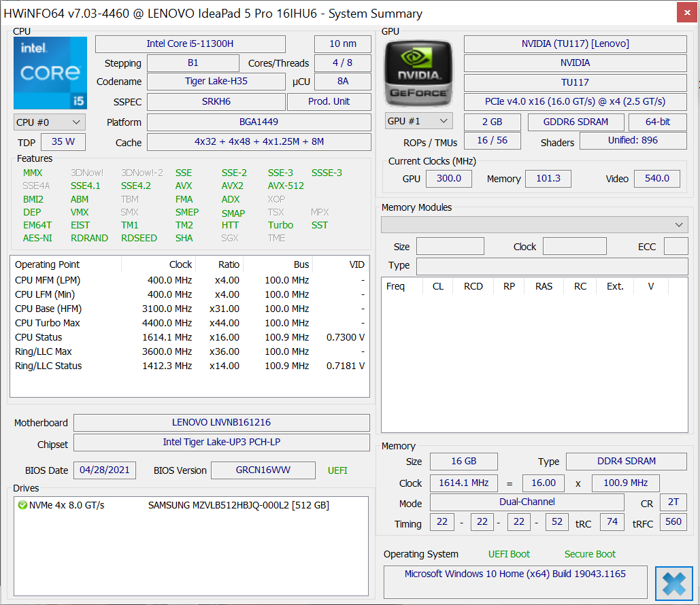Viewport: 700px width, 605px height.
Task: Click the grayed SGX feature label
Action: click(229, 238)
